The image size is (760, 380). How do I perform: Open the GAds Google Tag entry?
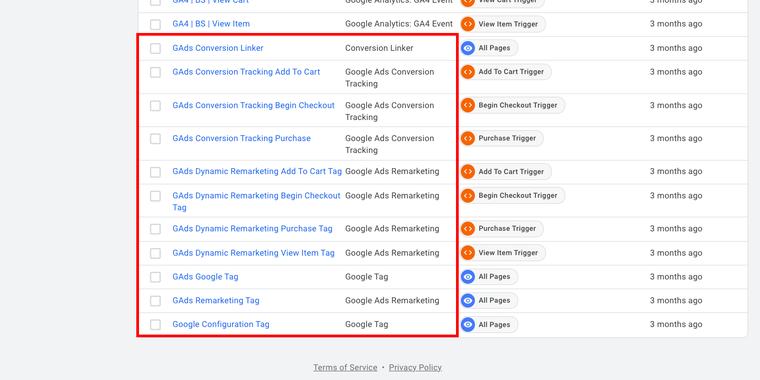point(205,277)
